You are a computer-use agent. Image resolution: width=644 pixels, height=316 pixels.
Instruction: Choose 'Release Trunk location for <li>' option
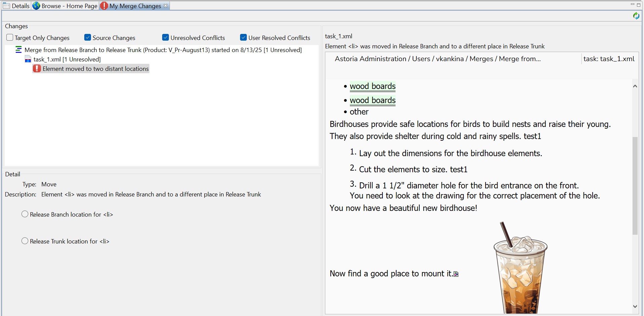(x=25, y=241)
